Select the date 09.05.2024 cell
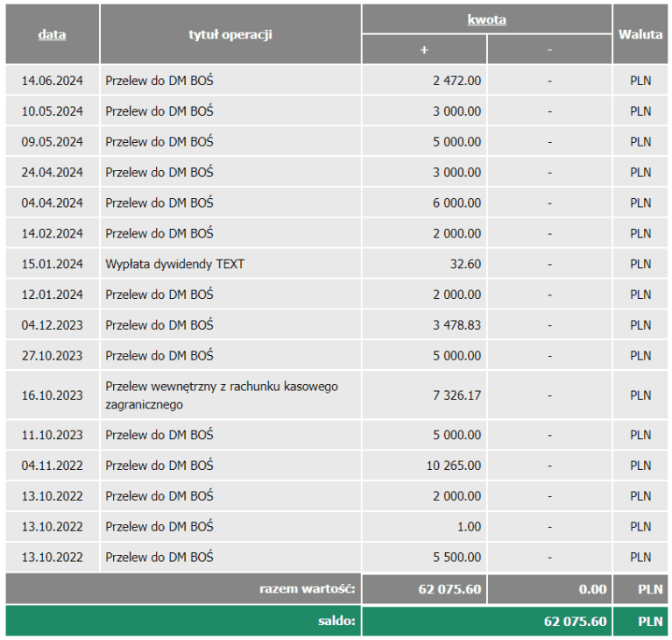 [53, 142]
